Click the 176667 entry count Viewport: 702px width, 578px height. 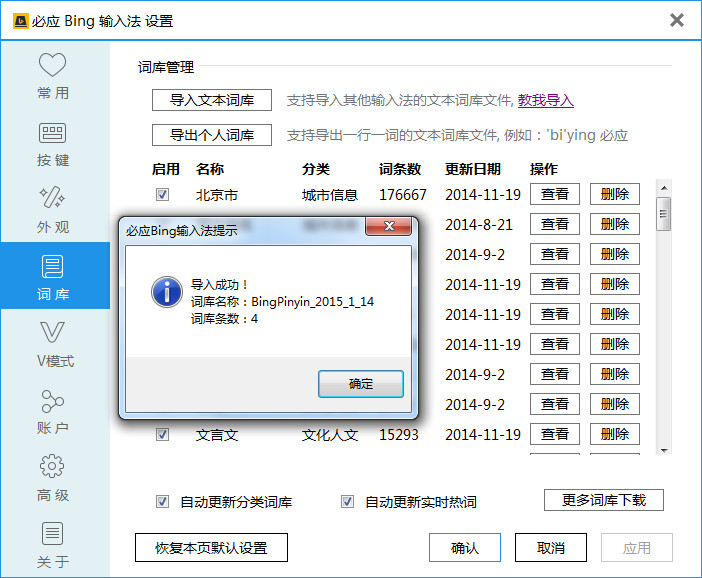point(402,195)
